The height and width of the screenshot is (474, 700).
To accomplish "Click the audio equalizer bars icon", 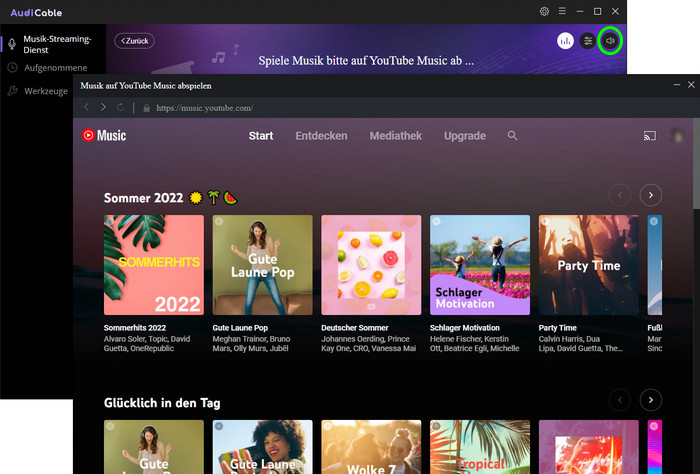I will (565, 41).
